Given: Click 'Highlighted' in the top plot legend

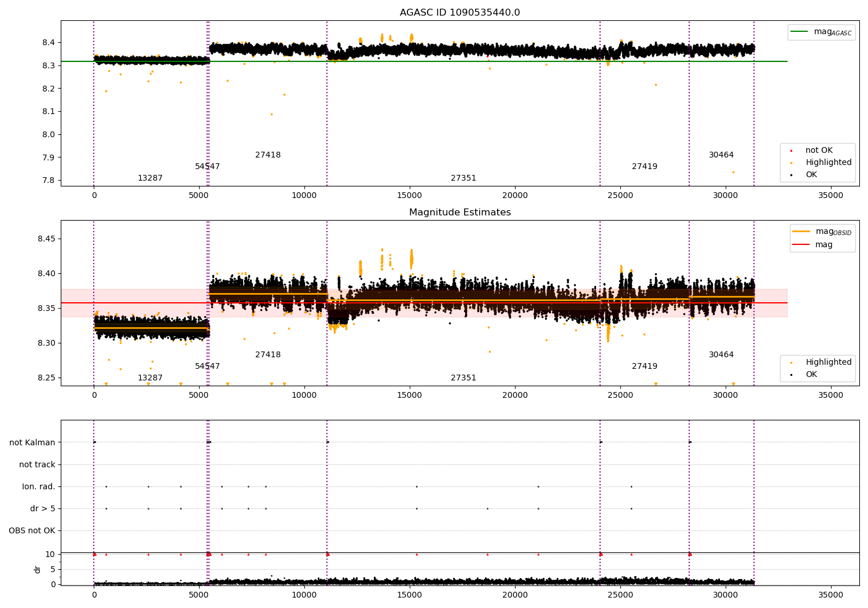Looking at the screenshot, I should 828,163.
